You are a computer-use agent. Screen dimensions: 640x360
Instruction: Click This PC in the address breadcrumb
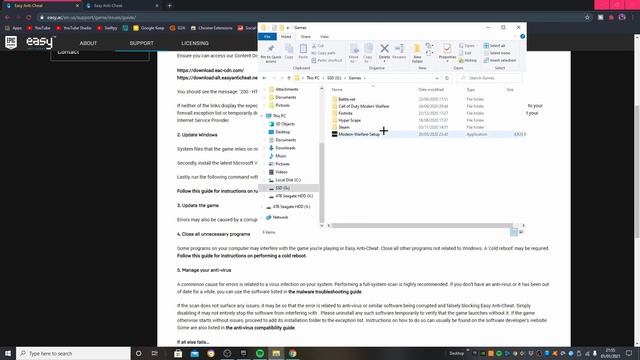[x=313, y=78]
